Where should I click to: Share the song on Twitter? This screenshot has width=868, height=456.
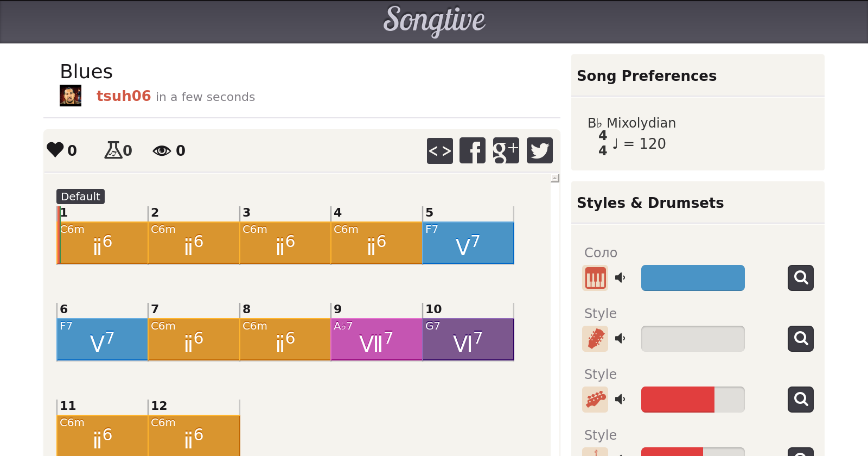(539, 150)
